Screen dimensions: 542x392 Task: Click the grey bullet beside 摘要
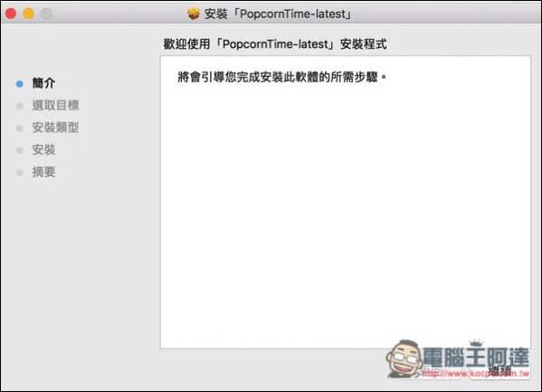(x=20, y=172)
